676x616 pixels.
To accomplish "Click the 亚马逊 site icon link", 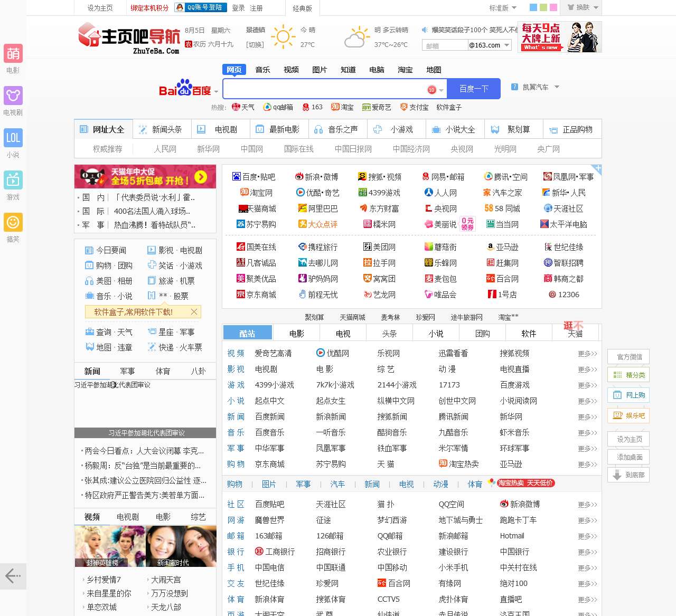I will pos(503,247).
